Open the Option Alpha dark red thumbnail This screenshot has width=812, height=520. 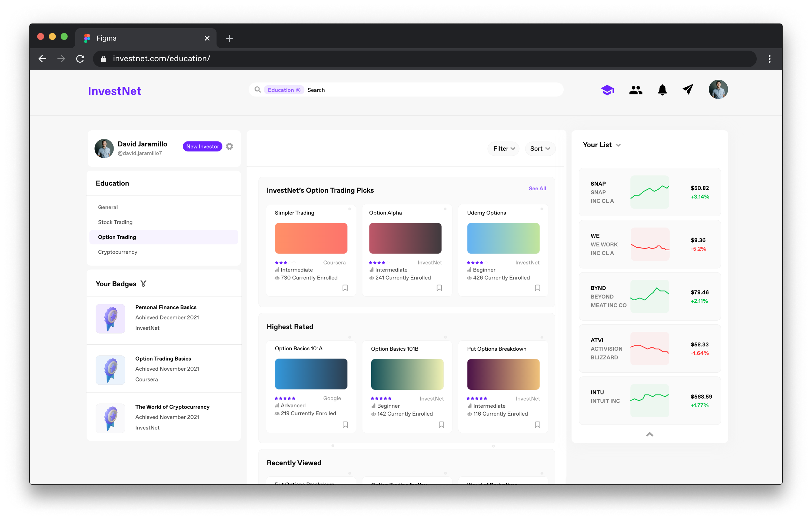405,238
